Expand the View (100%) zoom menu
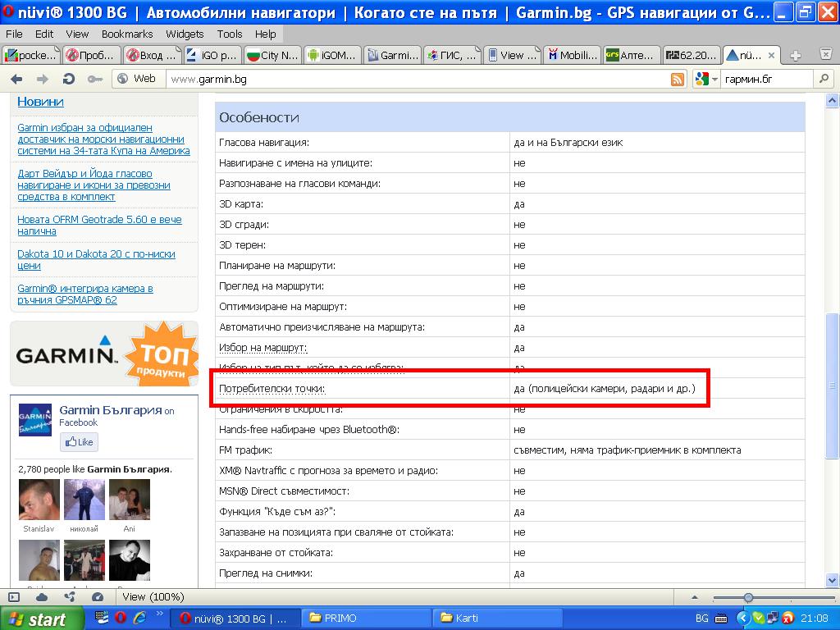 tap(153, 597)
